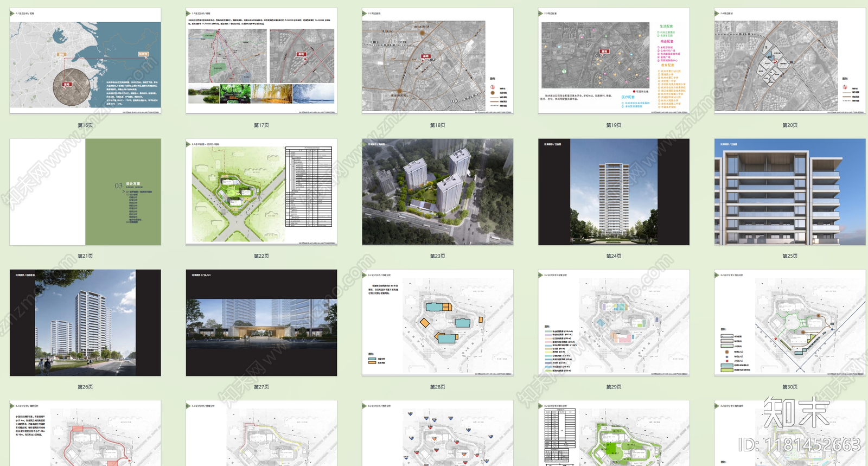Open the page 19 surrounding facilities thumbnail

(x=614, y=61)
